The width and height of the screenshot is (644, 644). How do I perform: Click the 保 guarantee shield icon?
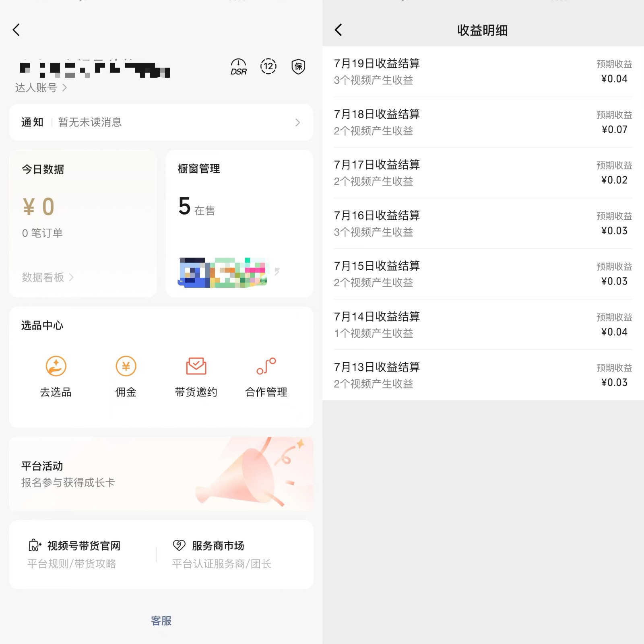coord(297,67)
